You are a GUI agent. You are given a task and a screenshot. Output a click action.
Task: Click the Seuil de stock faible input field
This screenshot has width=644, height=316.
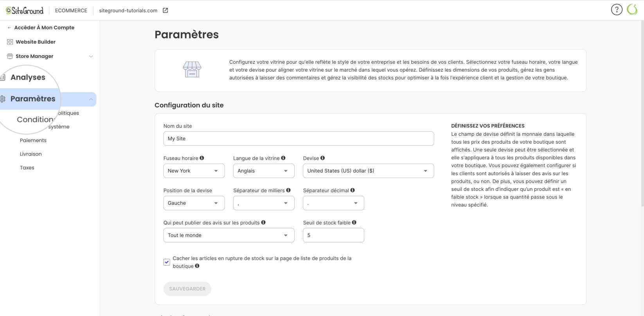(x=333, y=235)
